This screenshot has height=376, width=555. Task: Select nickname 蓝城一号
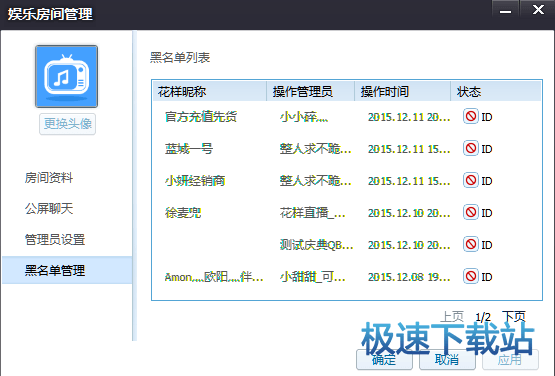pyautogui.click(x=189, y=149)
